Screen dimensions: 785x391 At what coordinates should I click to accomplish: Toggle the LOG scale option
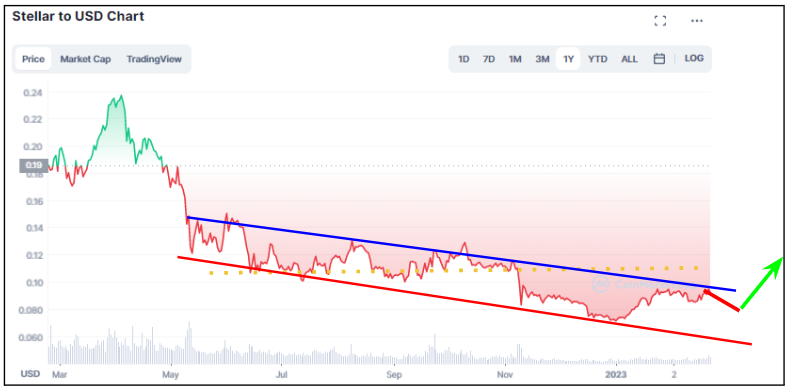[x=694, y=59]
